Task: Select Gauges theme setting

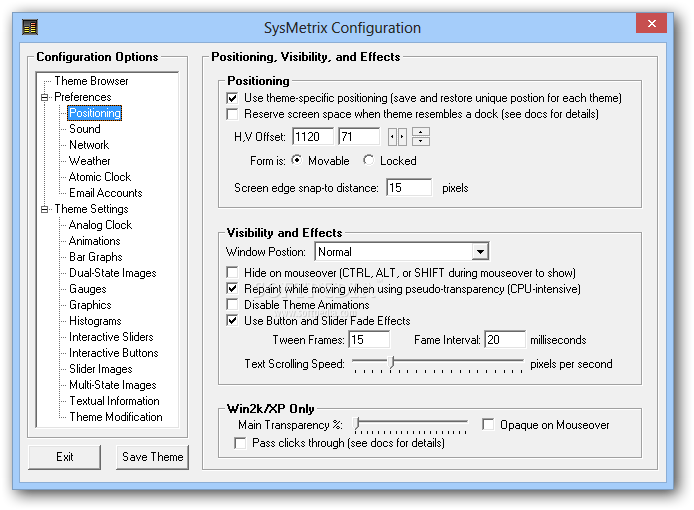Action: [88, 289]
